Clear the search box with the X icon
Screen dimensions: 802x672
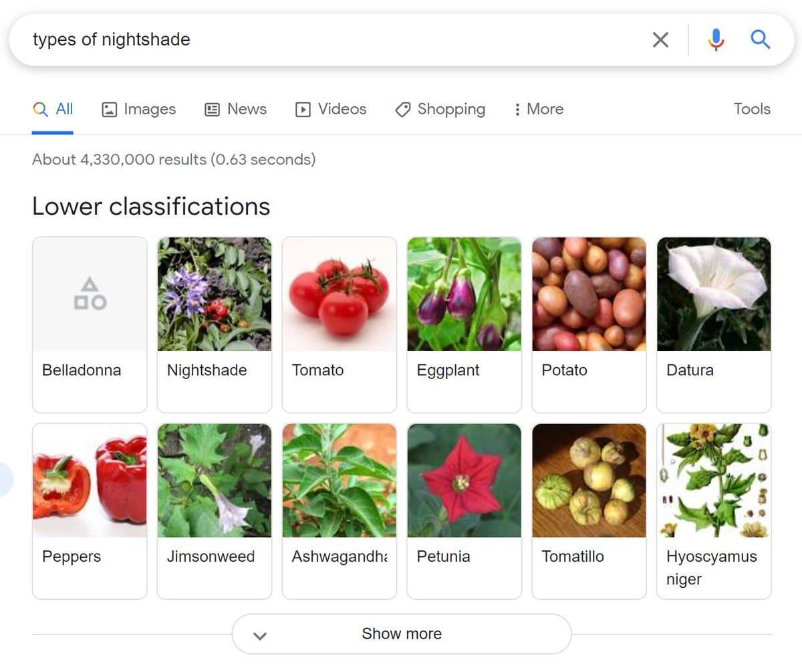(660, 40)
